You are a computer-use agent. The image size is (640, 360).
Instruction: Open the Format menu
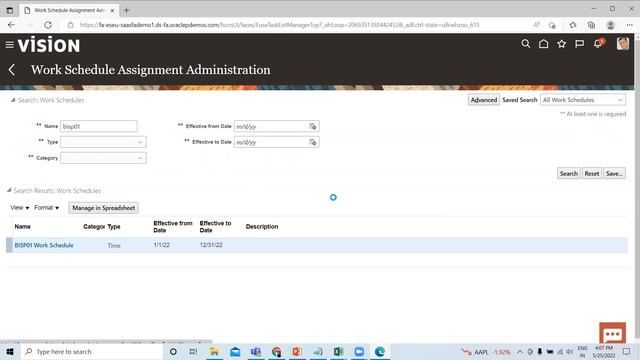point(47,208)
